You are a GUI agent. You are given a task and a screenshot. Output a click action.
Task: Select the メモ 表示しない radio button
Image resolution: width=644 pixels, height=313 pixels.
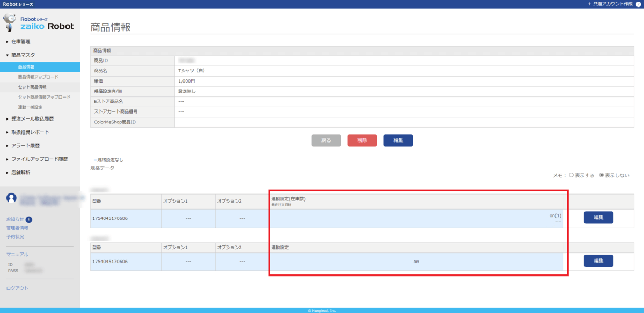[602, 175]
